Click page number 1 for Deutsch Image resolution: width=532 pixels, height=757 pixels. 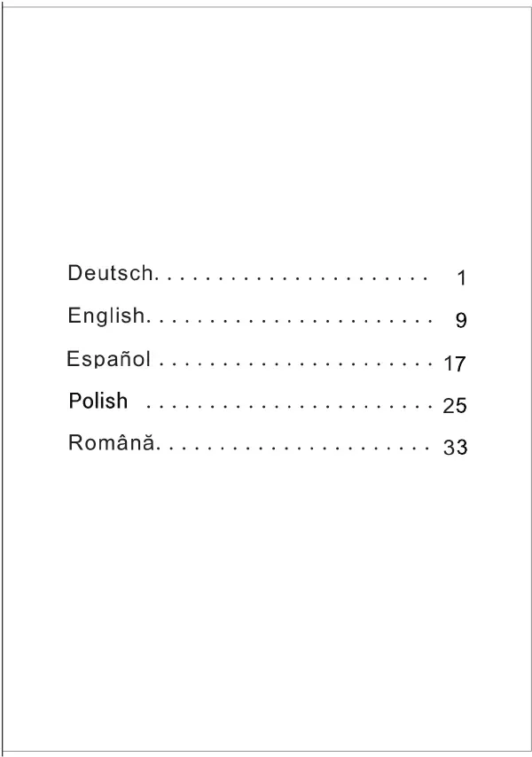[462, 278]
